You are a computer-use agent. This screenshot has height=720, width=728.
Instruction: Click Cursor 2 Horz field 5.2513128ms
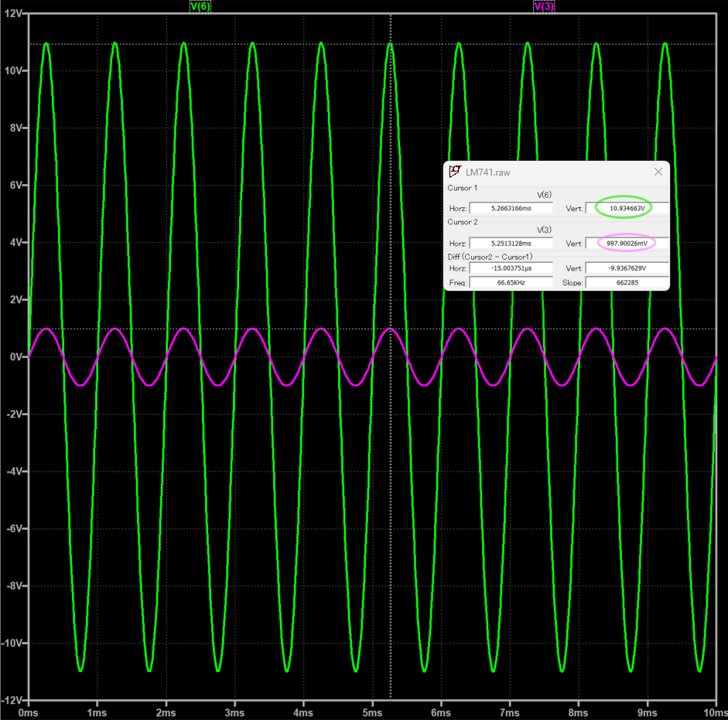(511, 244)
